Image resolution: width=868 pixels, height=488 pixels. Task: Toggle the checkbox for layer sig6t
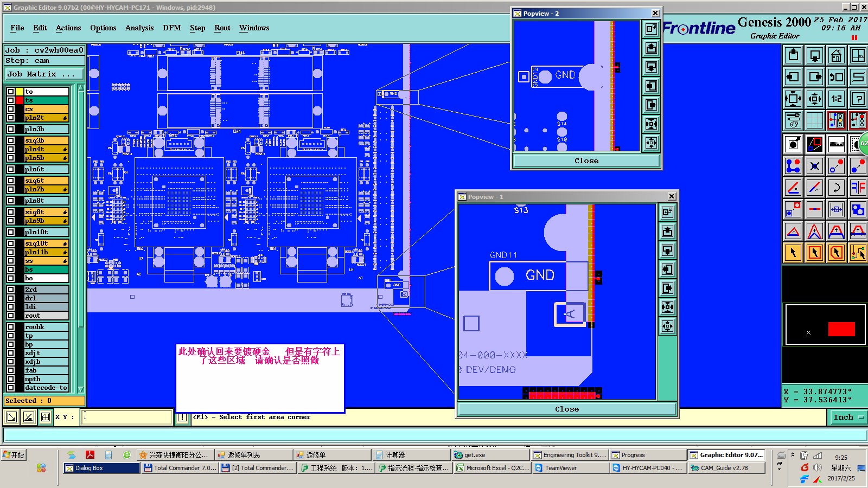[x=11, y=181]
